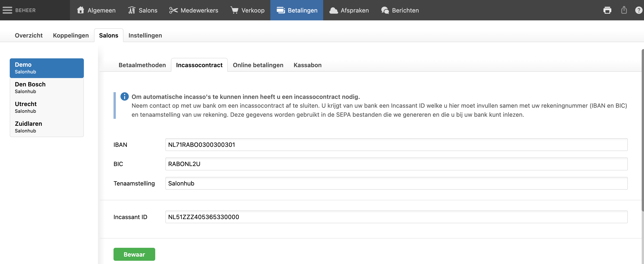This screenshot has height=264, width=644.
Task: Click the share/export icon in top bar
Action: tap(624, 10)
